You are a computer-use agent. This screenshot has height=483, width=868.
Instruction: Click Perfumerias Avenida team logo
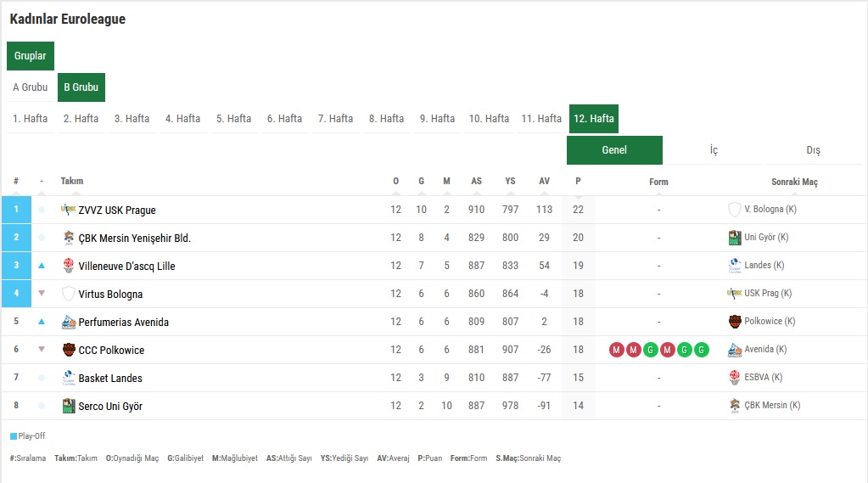pyautogui.click(x=69, y=322)
